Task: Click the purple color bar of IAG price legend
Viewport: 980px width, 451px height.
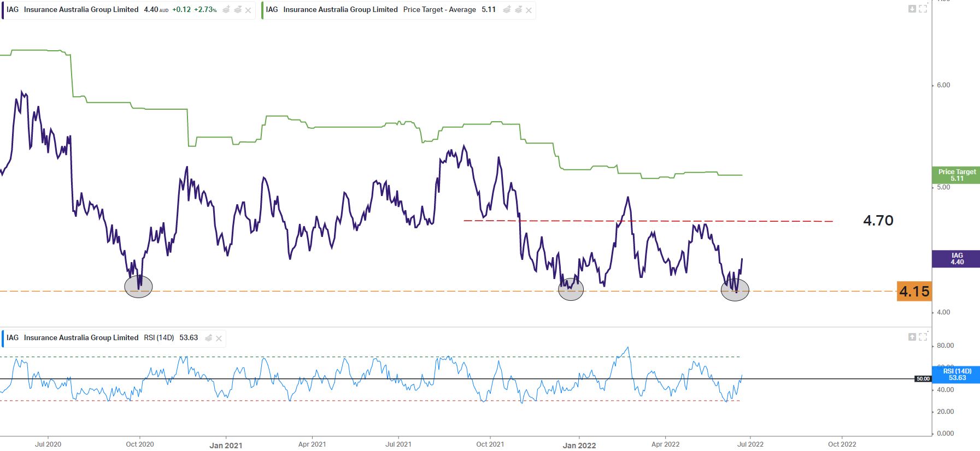Action: coord(3,10)
